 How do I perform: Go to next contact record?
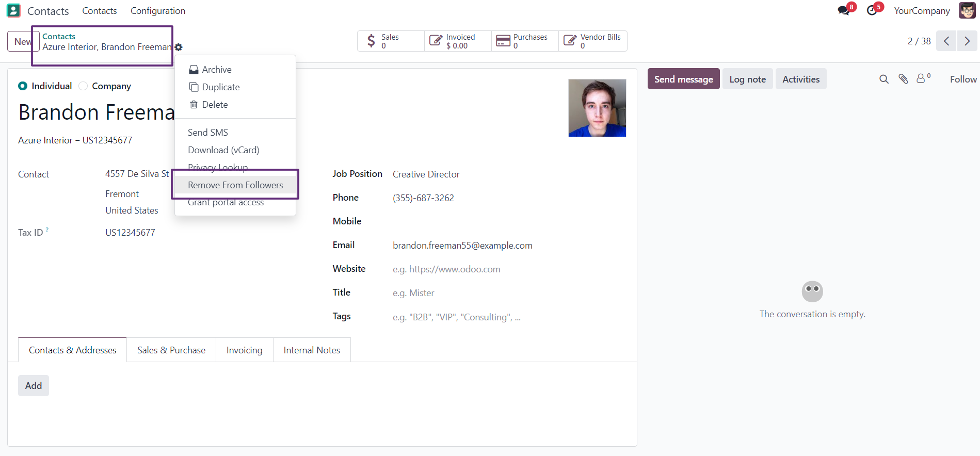(x=967, y=41)
